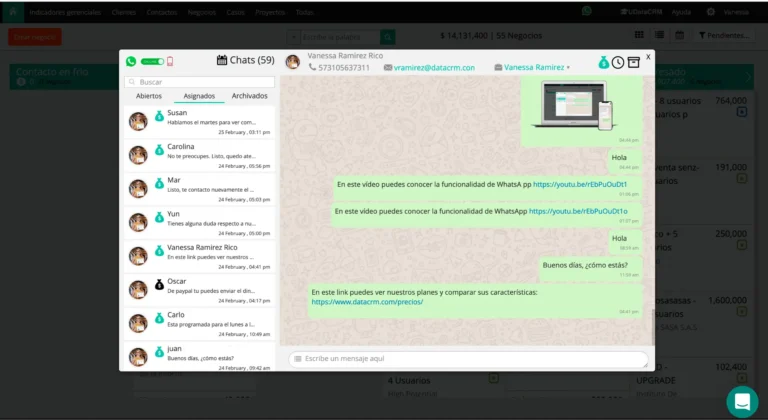Screen dimensions: 768x420
Task: Click the WhatsApp icon in the top bar
Action: coord(587,11)
